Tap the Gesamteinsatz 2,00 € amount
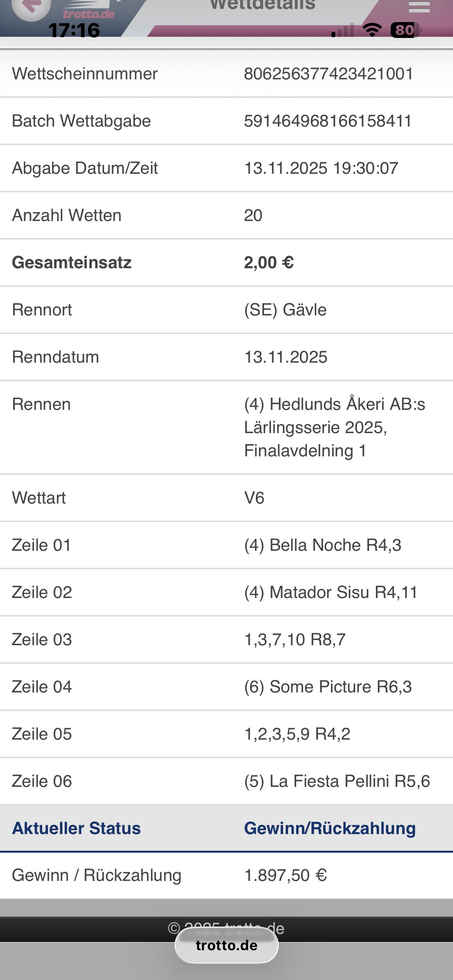The width and height of the screenshot is (453, 980). pos(269,262)
